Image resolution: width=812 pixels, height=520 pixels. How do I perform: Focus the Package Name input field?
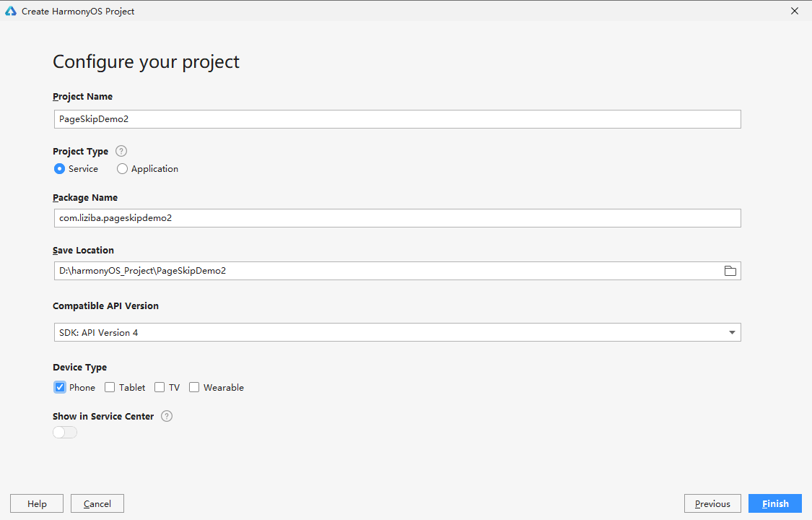(x=397, y=218)
